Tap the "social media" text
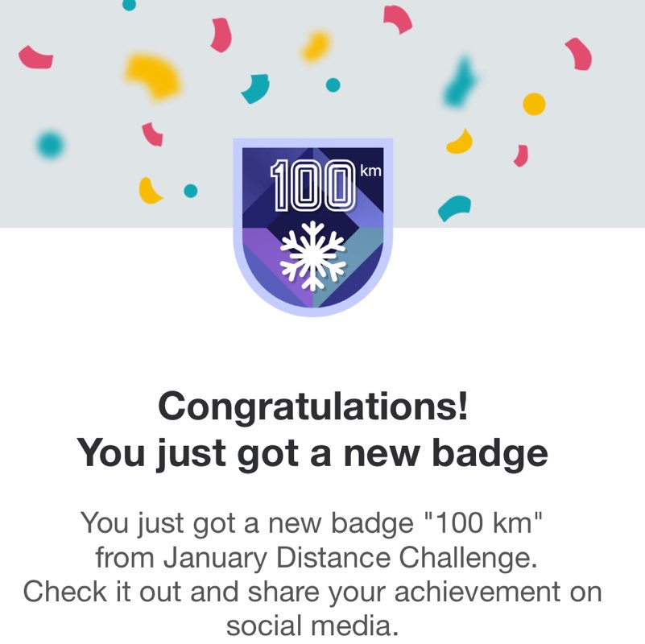This screenshot has width=645, height=644. click(312, 624)
